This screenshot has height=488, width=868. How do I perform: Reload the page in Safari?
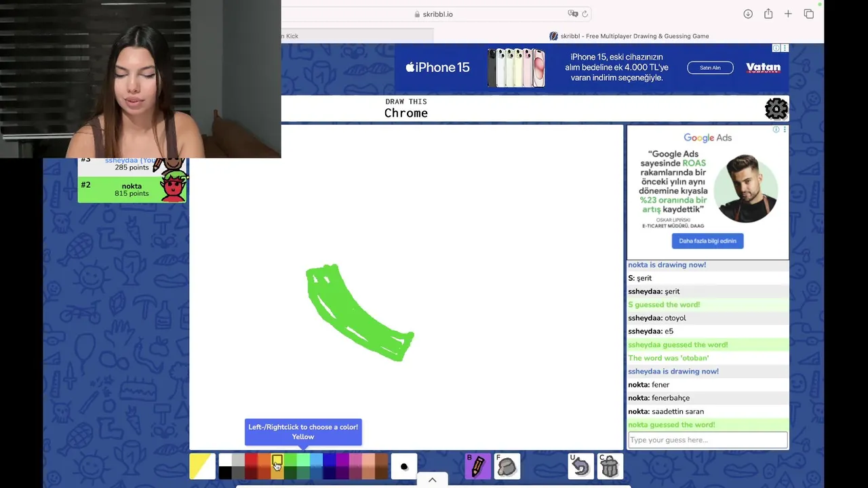pyautogui.click(x=585, y=14)
